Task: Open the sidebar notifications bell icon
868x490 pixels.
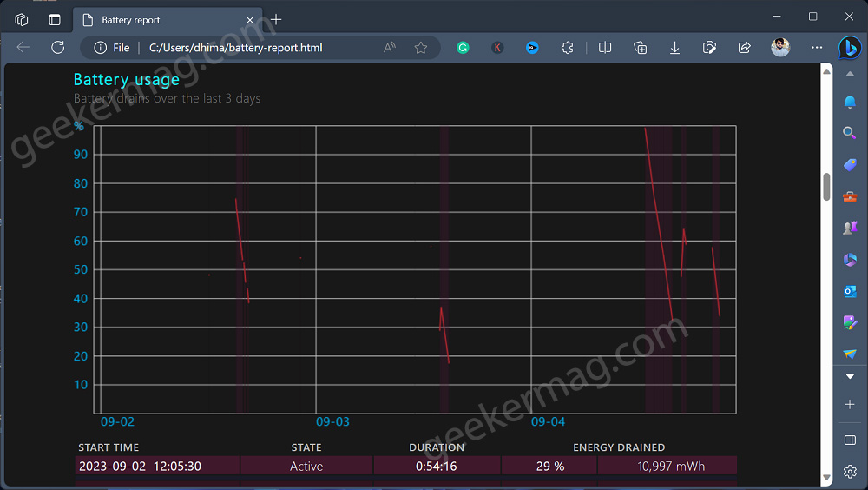Action: click(850, 102)
